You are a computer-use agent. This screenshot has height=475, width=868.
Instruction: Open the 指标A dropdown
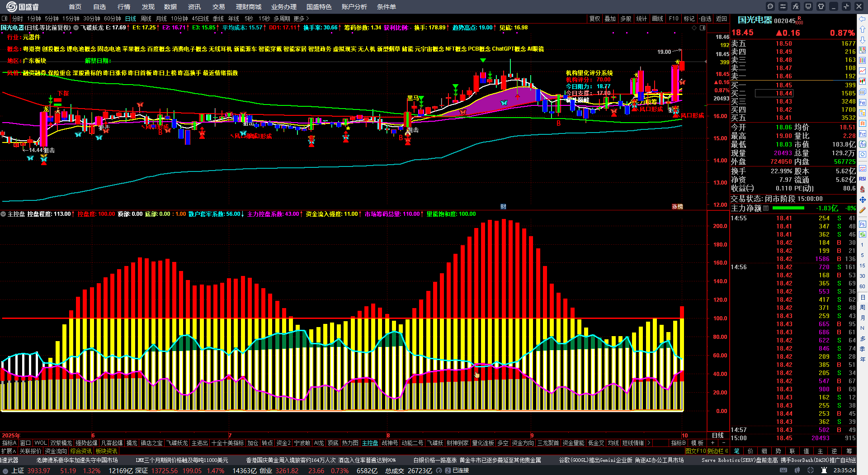pos(9,443)
